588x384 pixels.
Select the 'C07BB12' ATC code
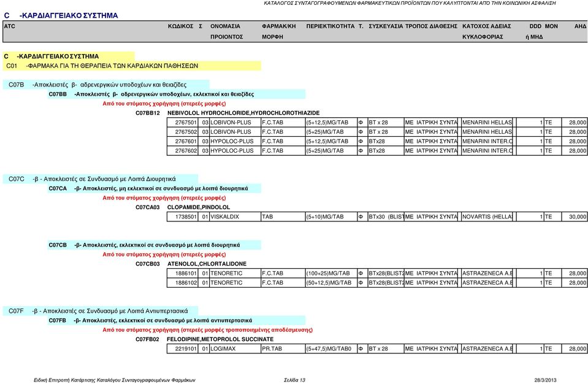147,113
